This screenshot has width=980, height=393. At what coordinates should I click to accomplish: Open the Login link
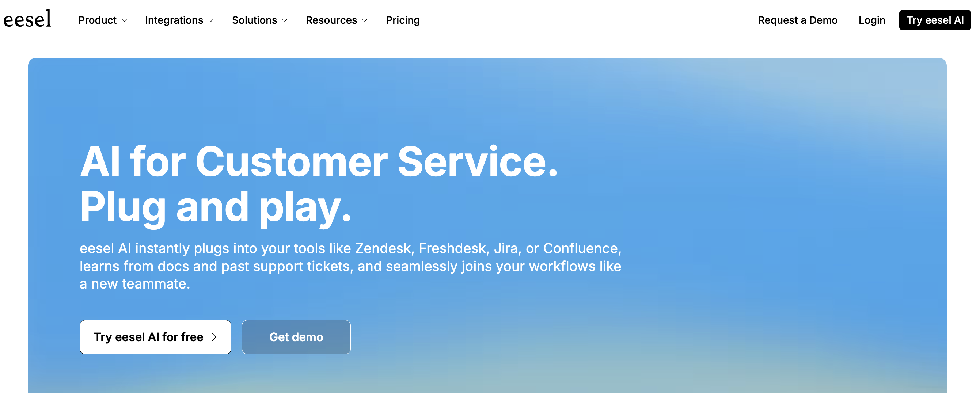(871, 20)
